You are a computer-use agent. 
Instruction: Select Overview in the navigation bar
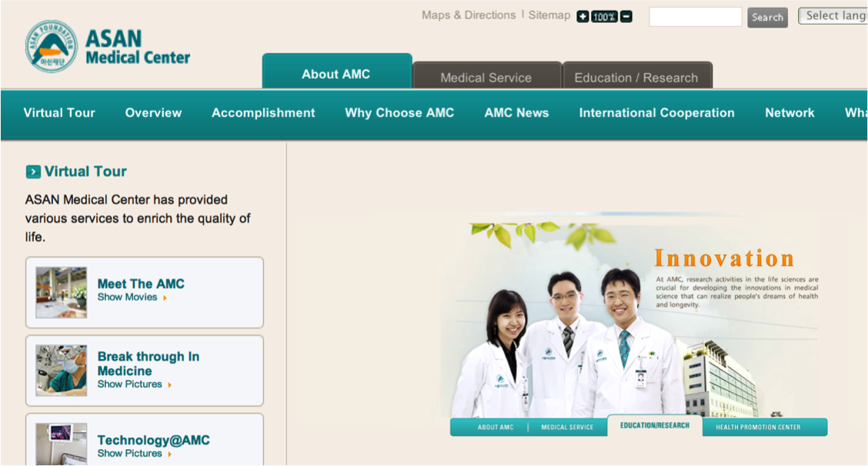153,113
